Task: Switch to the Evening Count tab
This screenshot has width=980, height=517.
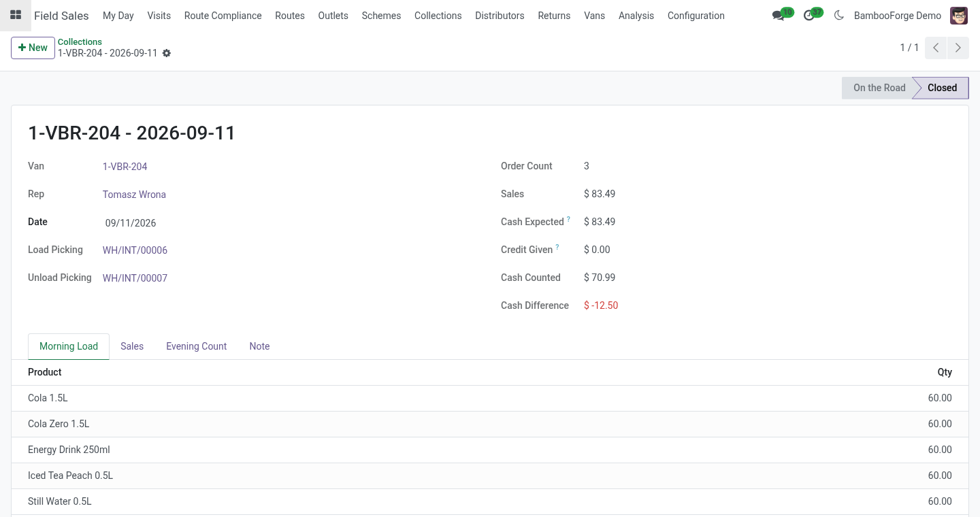Action: coord(196,346)
